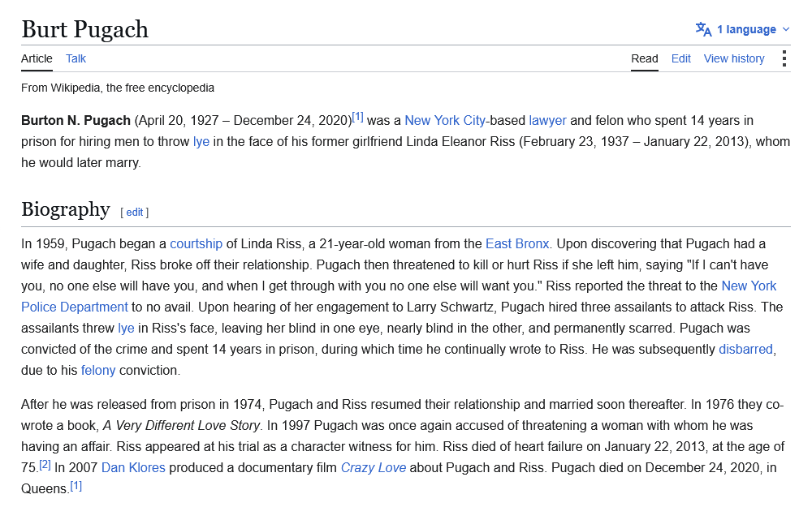The height and width of the screenshot is (520, 812).
Task: Open the Edit tab
Action: coord(681,58)
